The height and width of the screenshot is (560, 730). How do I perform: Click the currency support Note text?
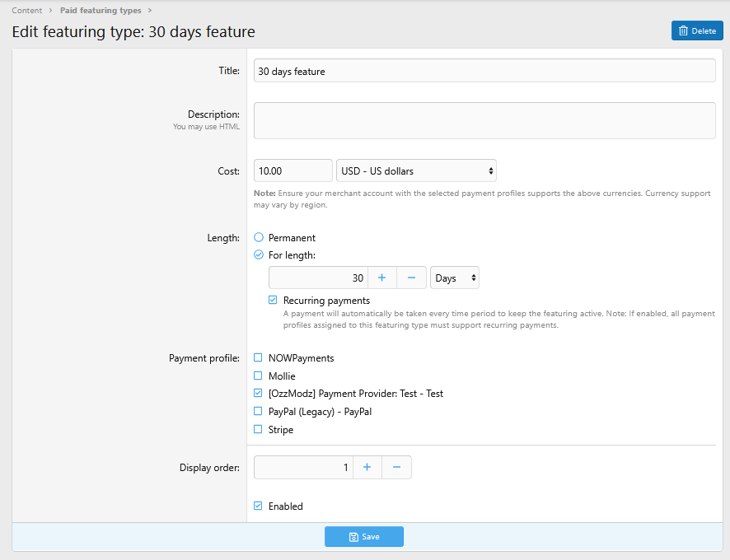(482, 198)
